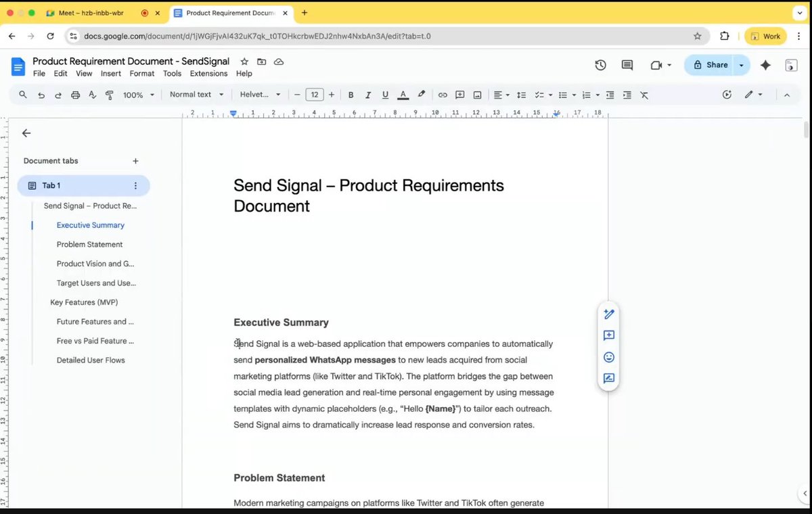Open the Extensions menu

point(208,74)
